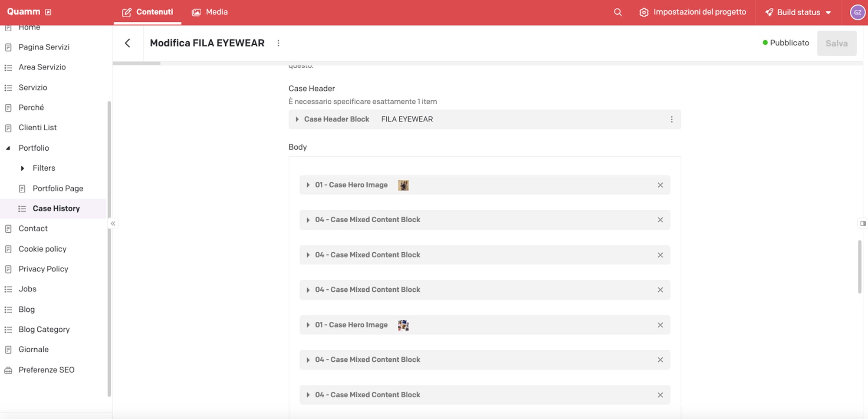Viewport: 868px width, 419px height.
Task: Expand the Case Header Block
Action: pyautogui.click(x=297, y=119)
